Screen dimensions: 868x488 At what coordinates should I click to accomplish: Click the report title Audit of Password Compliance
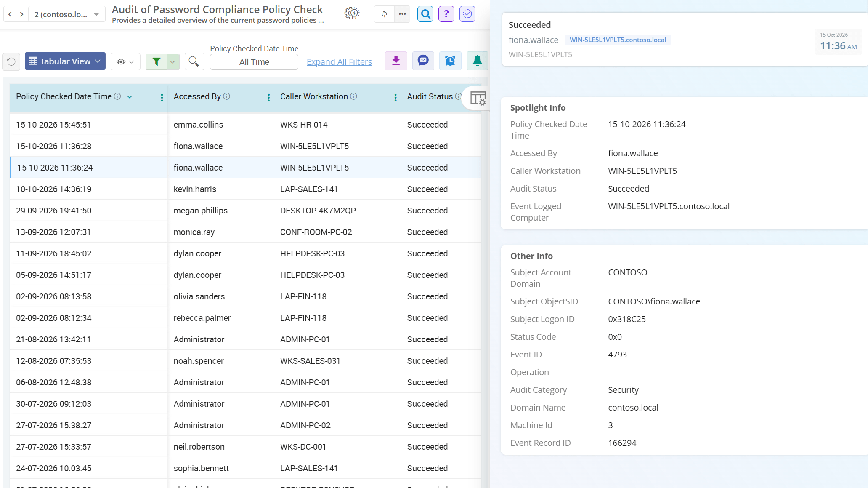pos(217,9)
